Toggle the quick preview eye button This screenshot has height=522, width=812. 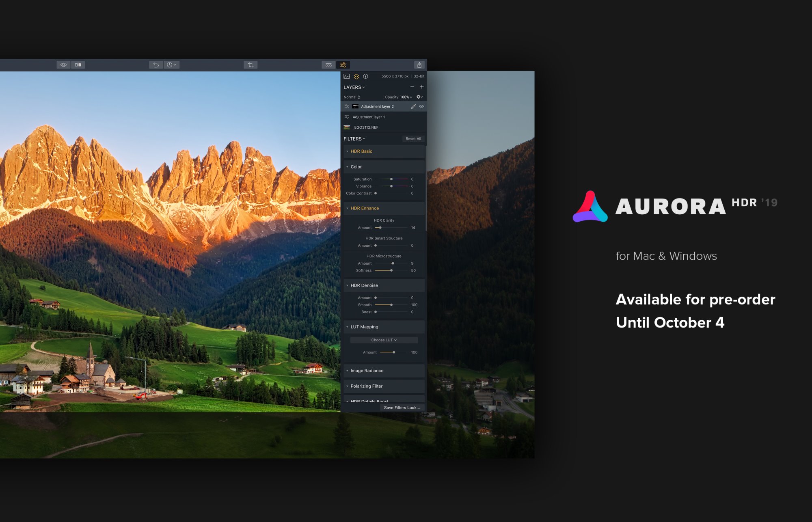63,65
